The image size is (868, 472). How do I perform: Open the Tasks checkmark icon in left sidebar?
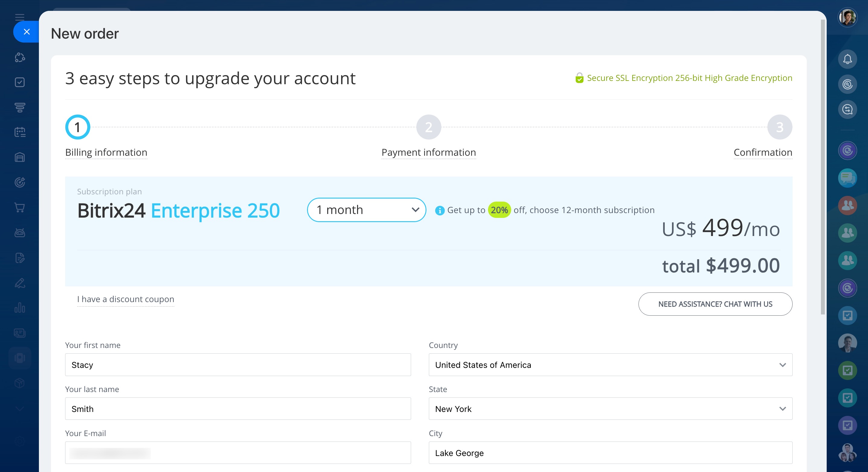(20, 82)
